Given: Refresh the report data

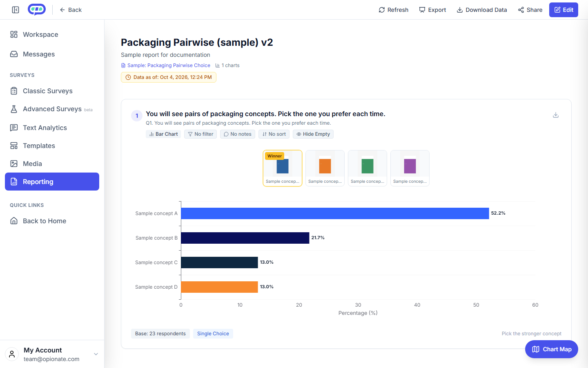Looking at the screenshot, I should [394, 10].
